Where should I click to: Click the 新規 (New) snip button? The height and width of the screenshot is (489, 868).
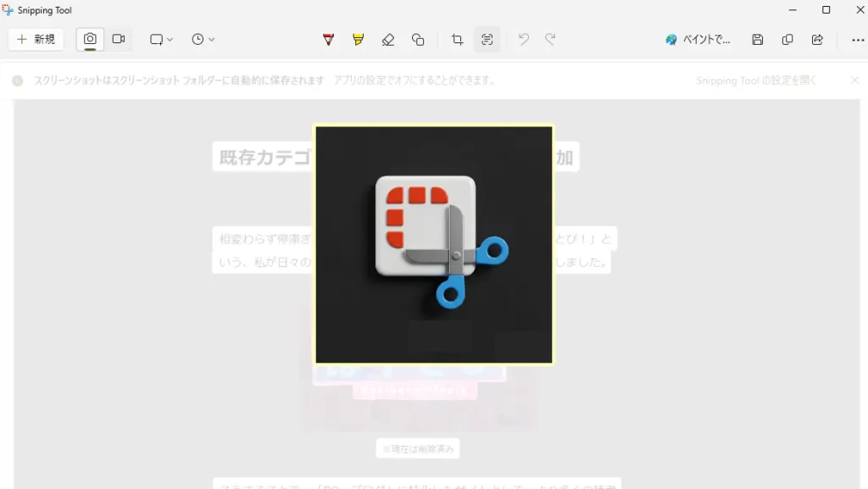(x=36, y=40)
